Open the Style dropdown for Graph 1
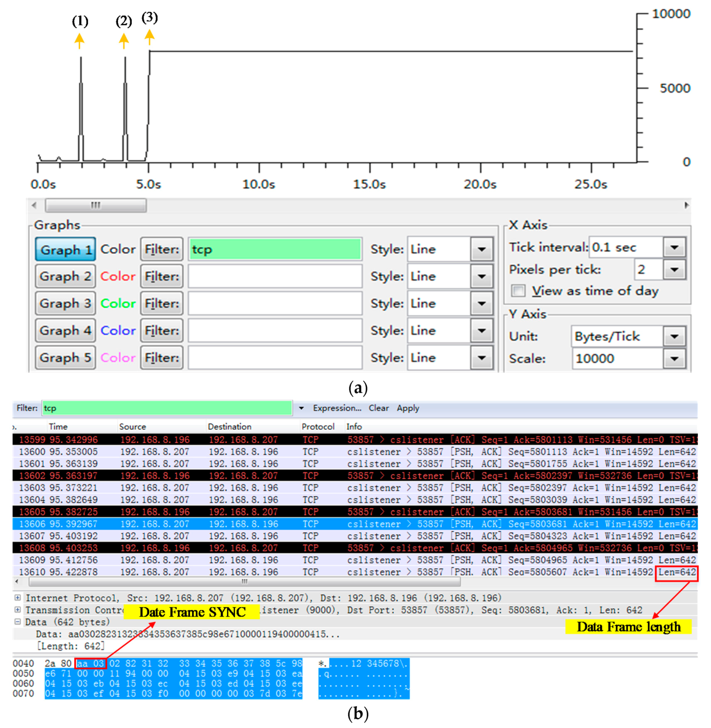711x728 pixels. pyautogui.click(x=482, y=249)
